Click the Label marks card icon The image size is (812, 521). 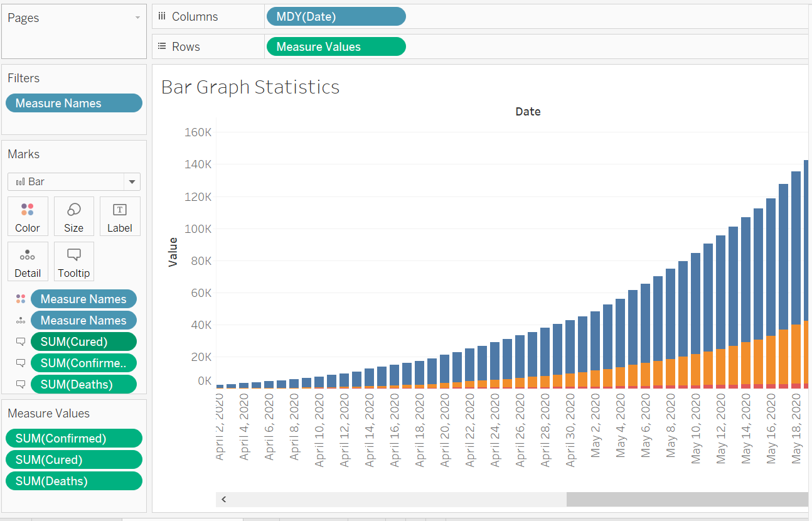tap(119, 217)
